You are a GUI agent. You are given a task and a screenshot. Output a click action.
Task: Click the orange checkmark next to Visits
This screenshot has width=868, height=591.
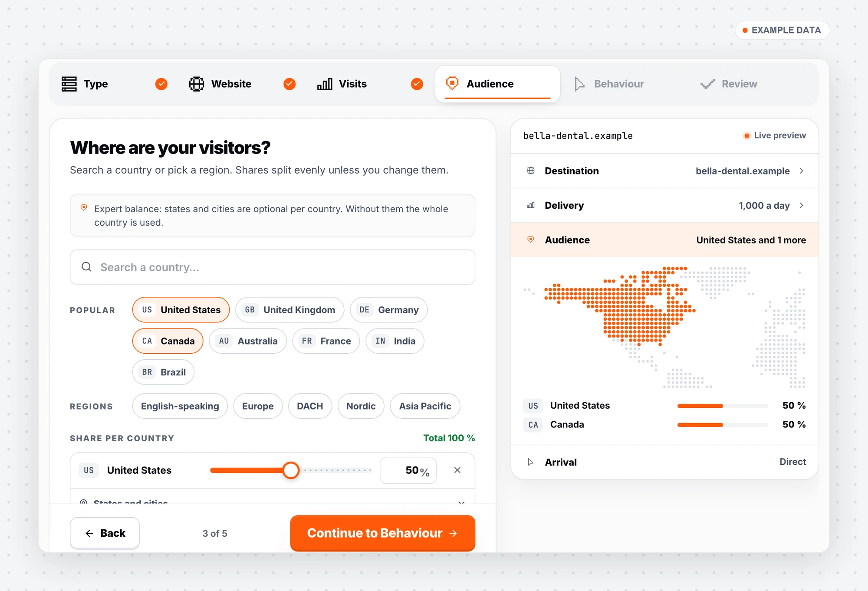tap(417, 84)
